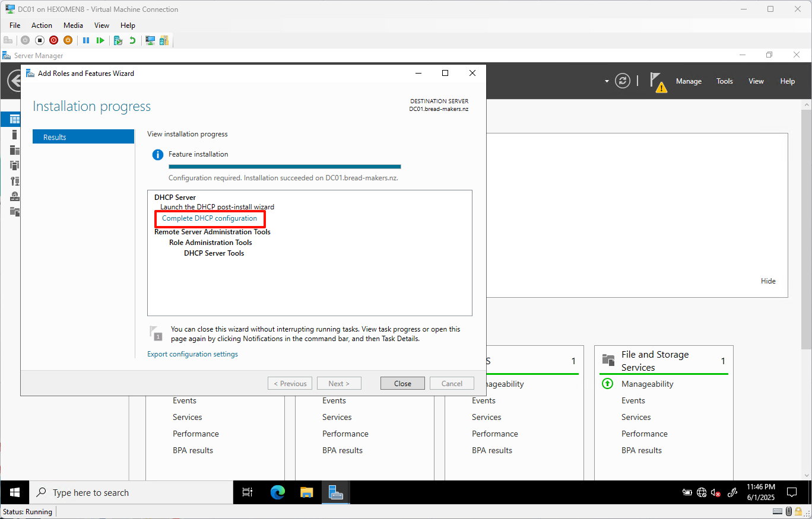Open the Action Center notification icon
The image size is (812, 519).
pos(791,492)
